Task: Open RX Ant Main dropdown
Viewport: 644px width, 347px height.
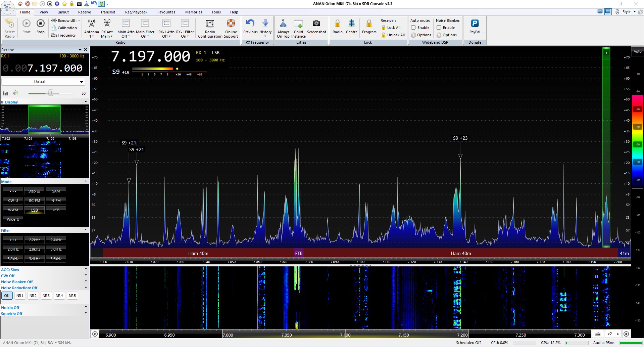Action: 107,28
